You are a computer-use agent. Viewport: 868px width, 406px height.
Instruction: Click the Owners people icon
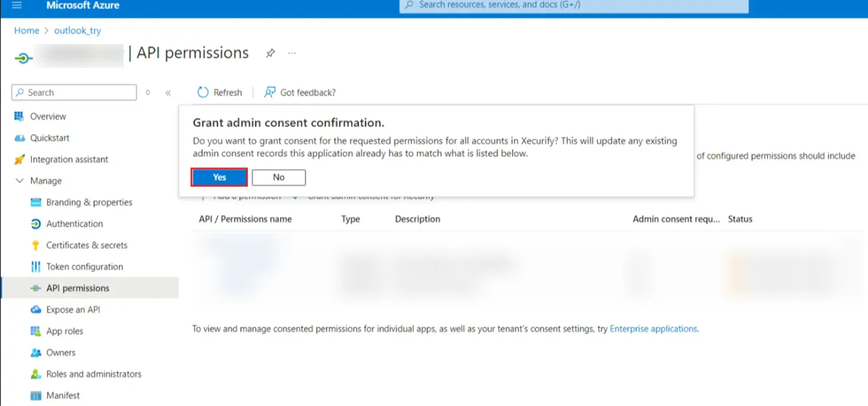point(36,353)
